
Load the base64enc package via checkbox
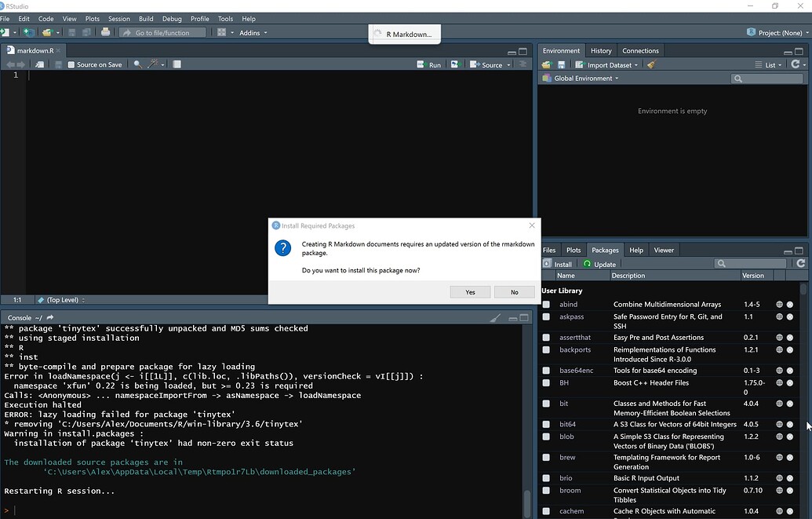pos(546,371)
